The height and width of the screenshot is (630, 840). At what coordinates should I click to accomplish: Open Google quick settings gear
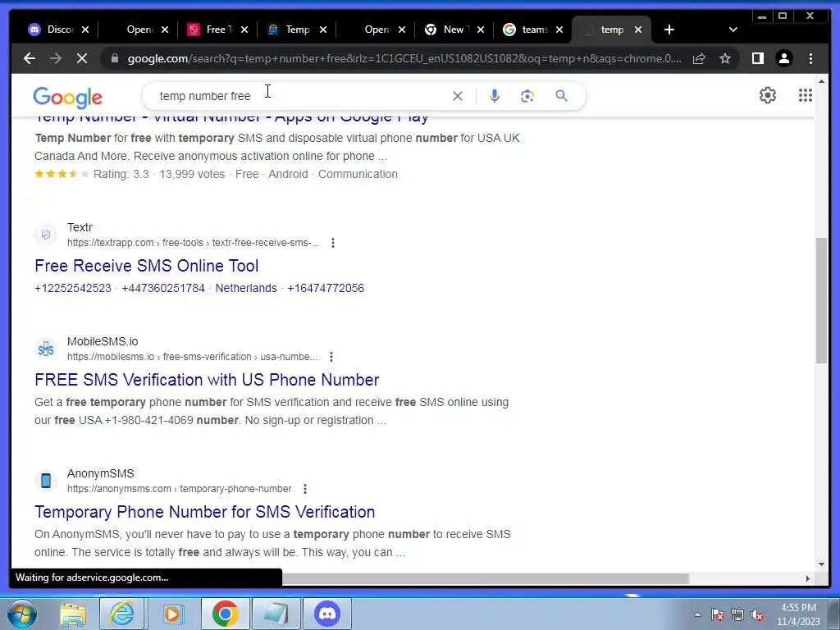tap(767, 95)
